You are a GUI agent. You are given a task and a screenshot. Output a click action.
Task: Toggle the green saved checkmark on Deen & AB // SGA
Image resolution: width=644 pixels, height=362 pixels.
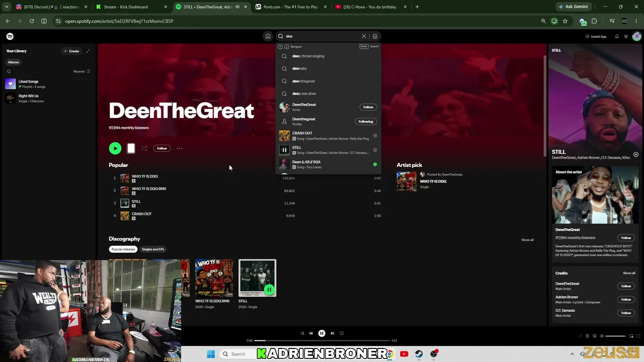(x=375, y=164)
